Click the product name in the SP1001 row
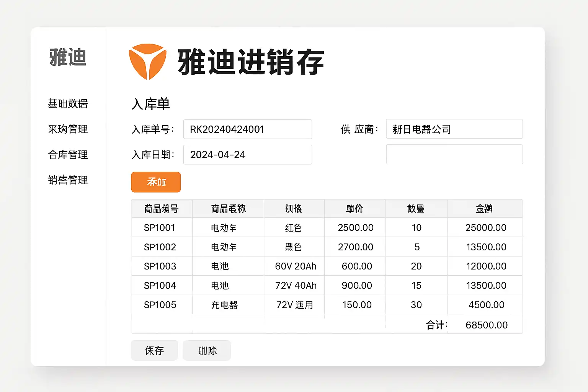Image resolution: width=588 pixels, height=392 pixels. [x=224, y=228]
